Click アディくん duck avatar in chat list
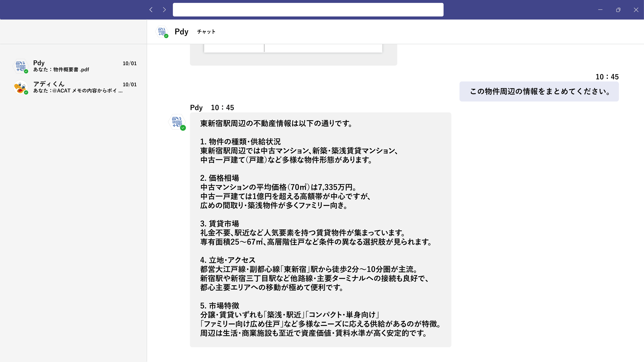 (21, 87)
